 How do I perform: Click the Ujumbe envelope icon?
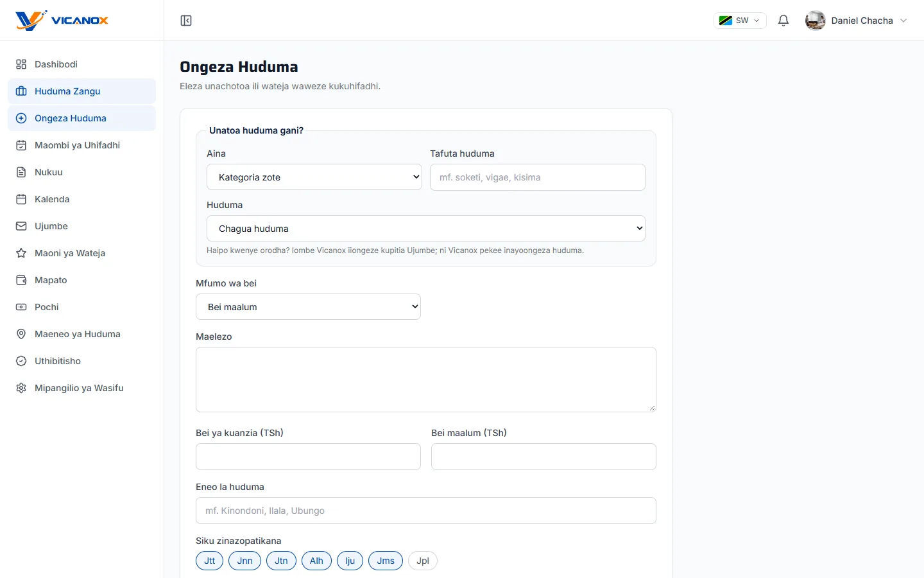pos(21,226)
